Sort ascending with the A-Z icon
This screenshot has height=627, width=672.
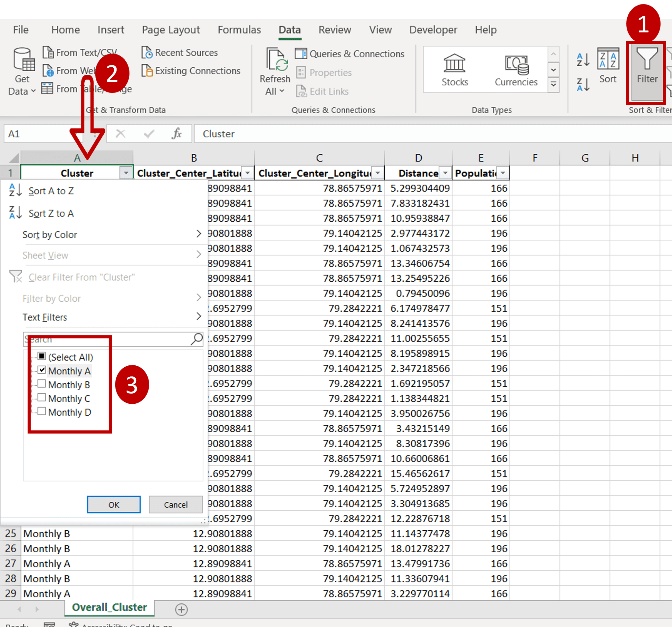click(582, 60)
